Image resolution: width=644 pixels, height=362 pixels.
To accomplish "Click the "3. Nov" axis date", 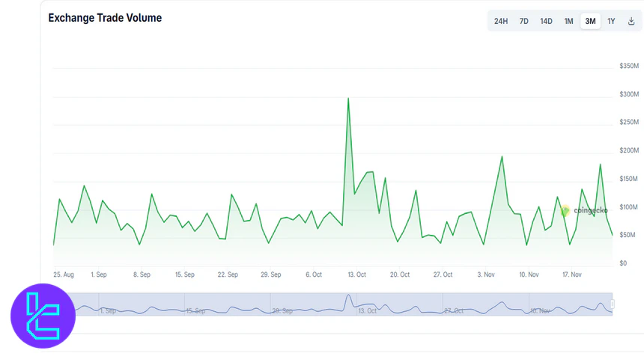I will click(x=486, y=274).
